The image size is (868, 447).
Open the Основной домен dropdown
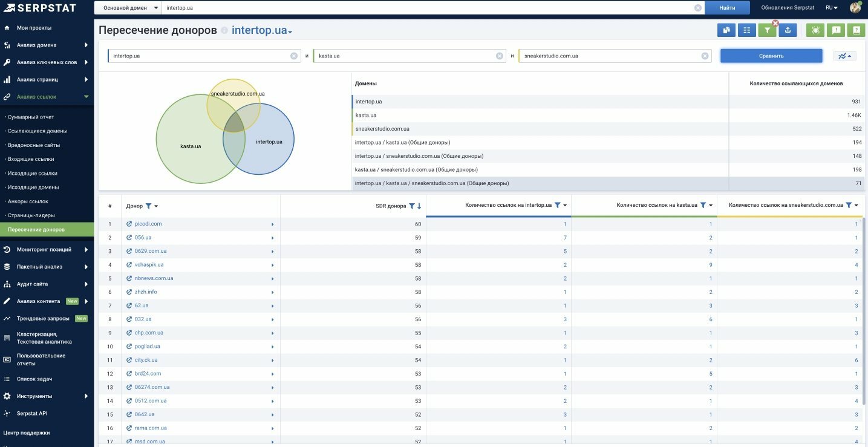(128, 8)
